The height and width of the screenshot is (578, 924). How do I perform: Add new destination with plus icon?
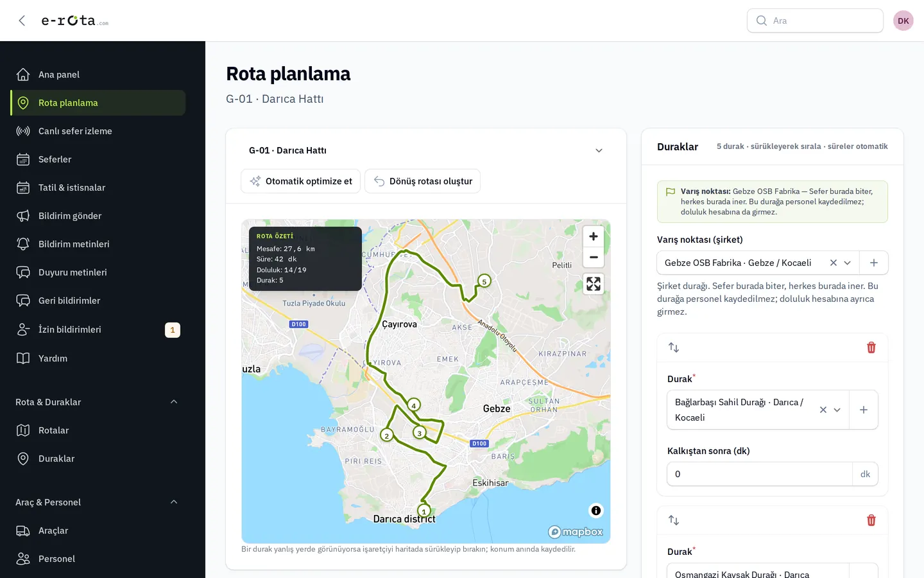874,263
